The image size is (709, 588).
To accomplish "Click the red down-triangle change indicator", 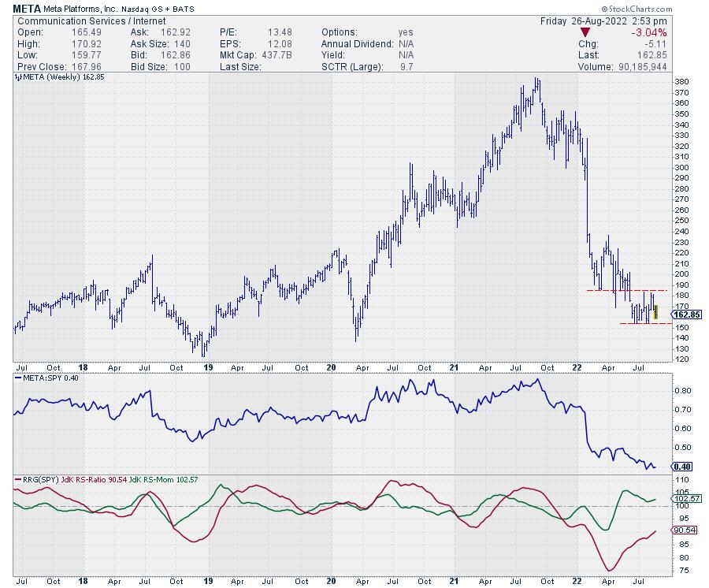I will click(585, 32).
